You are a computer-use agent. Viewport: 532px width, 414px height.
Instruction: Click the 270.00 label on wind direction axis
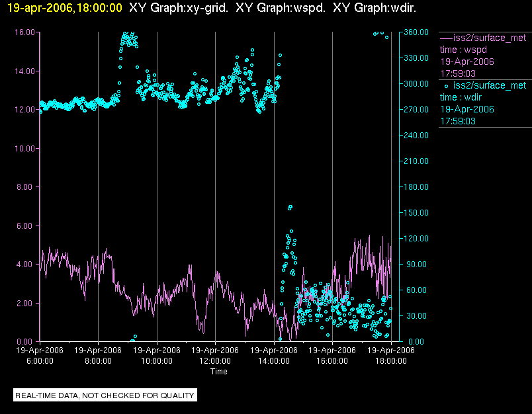point(416,110)
